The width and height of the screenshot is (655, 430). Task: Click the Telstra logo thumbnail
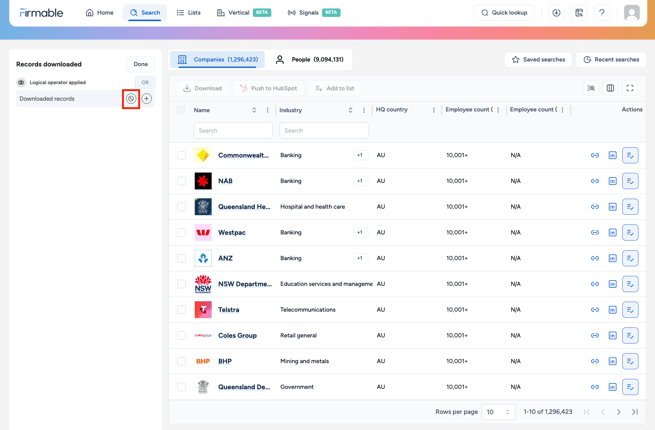203,310
